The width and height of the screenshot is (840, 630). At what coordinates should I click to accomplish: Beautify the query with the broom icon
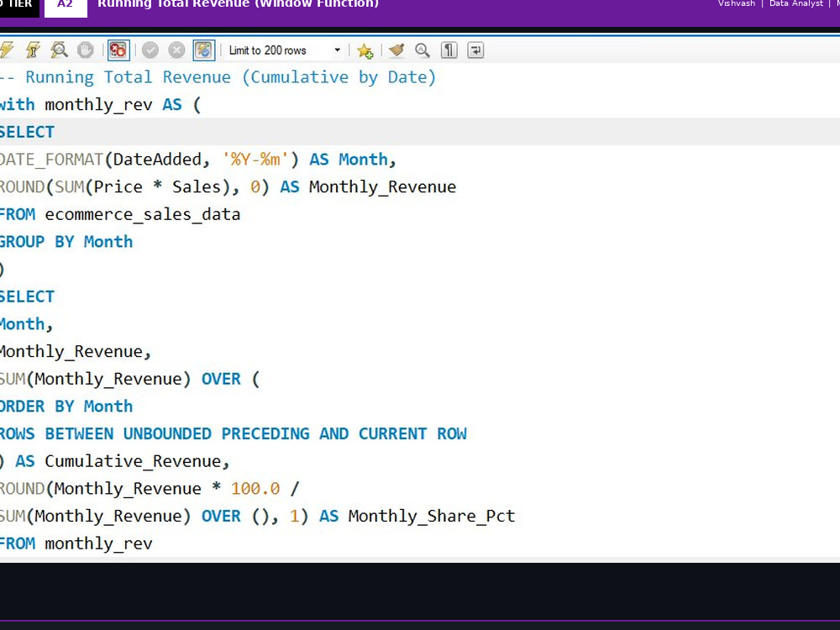(x=396, y=50)
